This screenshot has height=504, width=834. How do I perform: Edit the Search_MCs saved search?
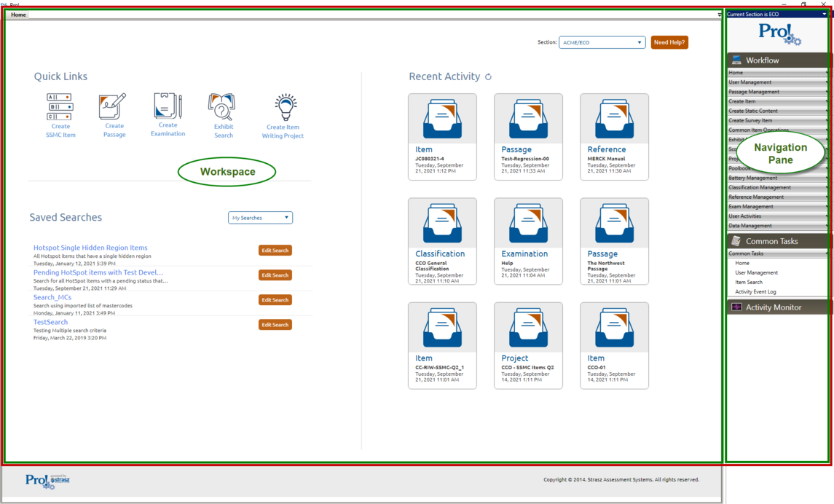[x=275, y=300]
